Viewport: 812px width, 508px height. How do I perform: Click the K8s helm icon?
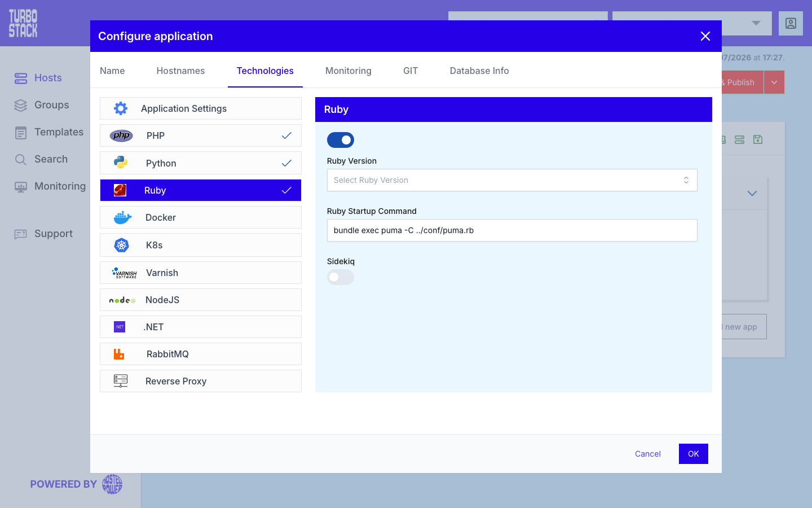122,245
